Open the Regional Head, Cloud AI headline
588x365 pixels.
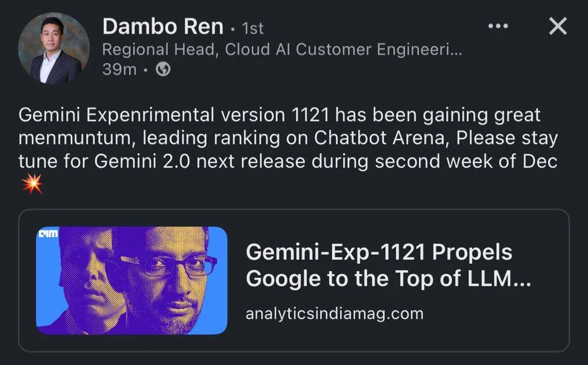[x=282, y=49]
